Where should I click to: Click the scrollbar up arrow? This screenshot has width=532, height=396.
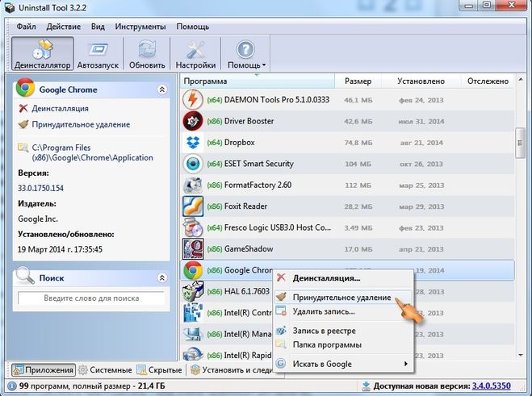pos(521,80)
